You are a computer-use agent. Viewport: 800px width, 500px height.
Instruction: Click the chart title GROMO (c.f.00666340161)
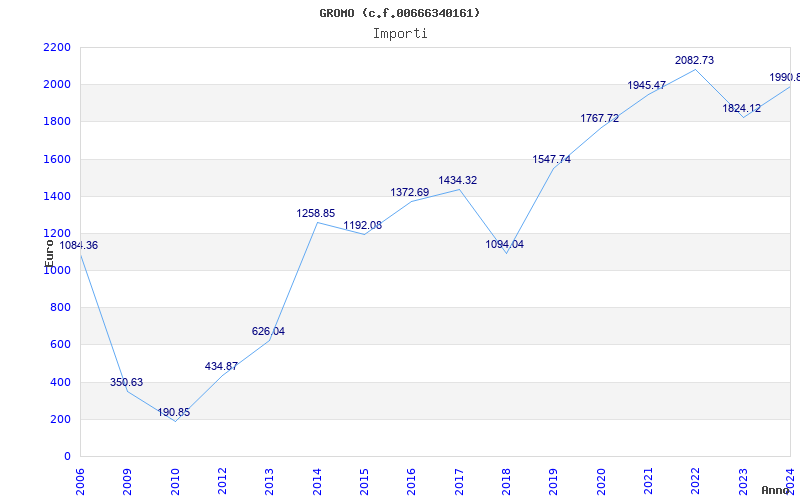(399, 13)
